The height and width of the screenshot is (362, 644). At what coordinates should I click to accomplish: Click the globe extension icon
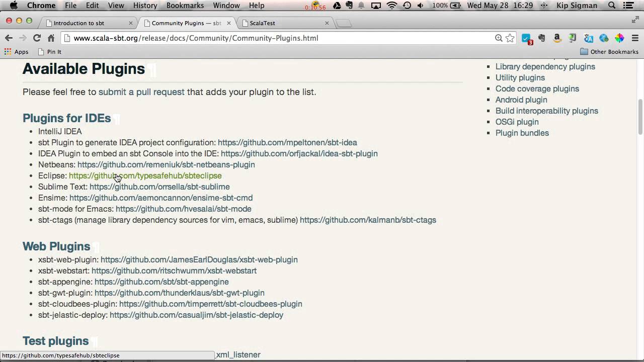[x=604, y=38]
